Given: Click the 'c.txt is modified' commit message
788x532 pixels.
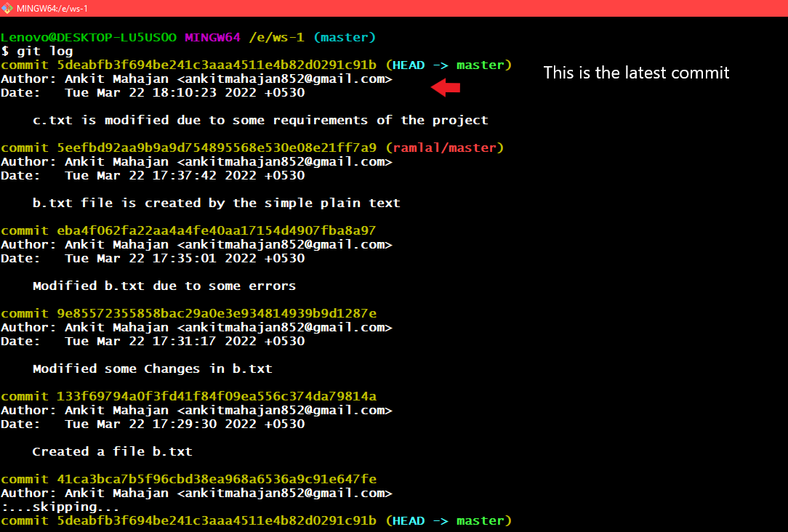Looking at the screenshot, I should (x=260, y=121).
